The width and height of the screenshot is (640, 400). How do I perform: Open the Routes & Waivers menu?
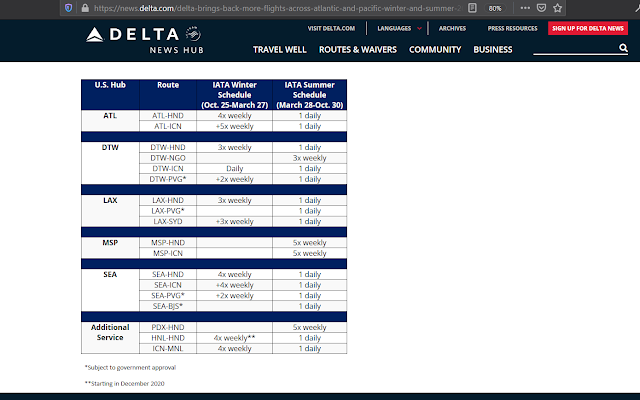[358, 49]
